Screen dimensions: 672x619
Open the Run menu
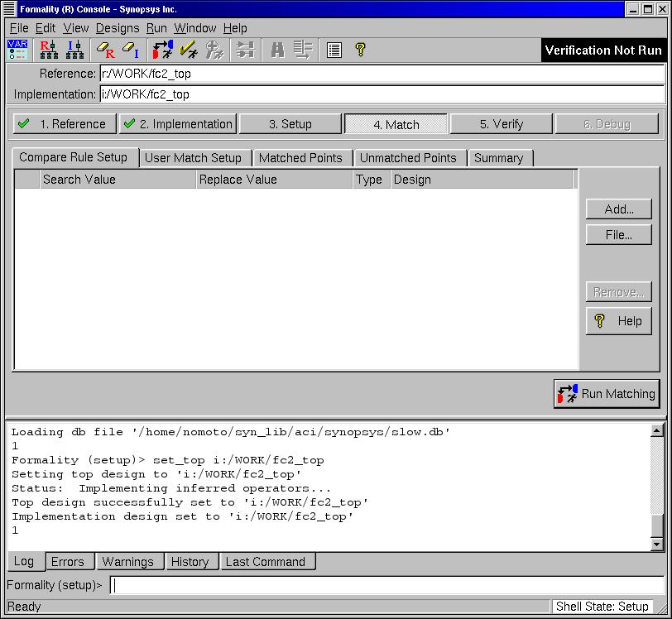[156, 28]
